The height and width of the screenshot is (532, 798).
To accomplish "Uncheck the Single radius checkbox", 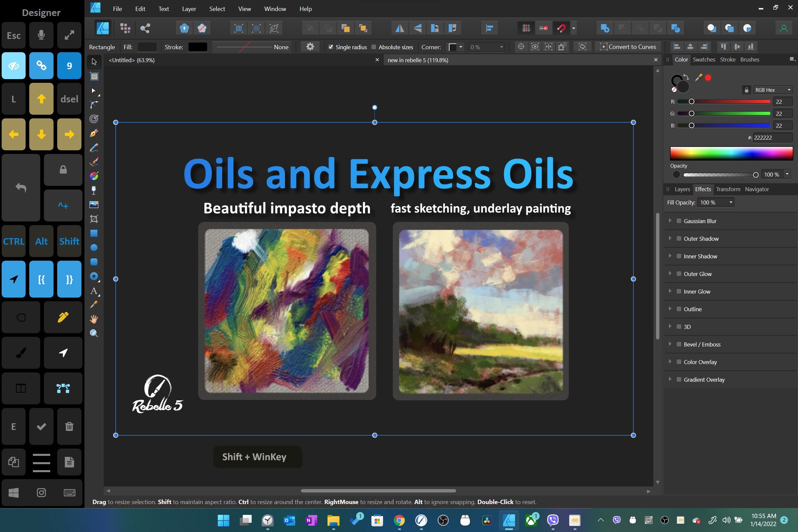I will pos(331,47).
